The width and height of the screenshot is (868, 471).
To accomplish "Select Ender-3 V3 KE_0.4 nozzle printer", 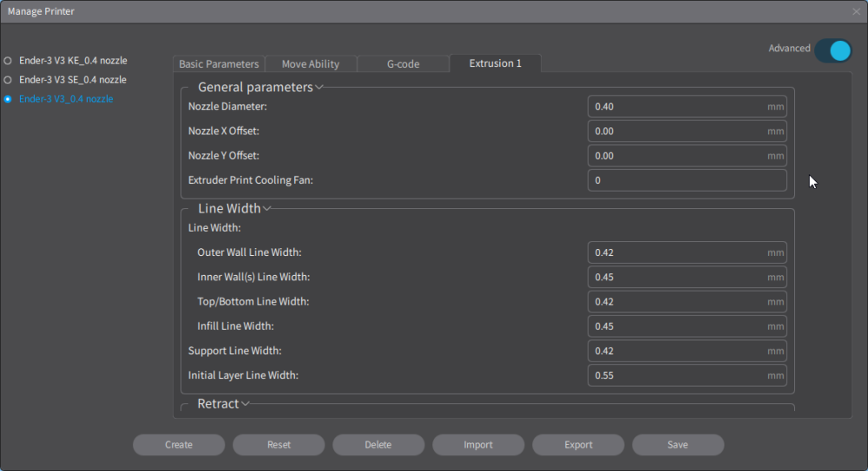I will tap(8, 61).
